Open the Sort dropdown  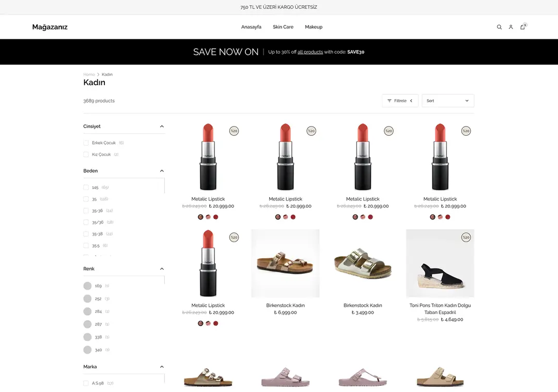[447, 101]
